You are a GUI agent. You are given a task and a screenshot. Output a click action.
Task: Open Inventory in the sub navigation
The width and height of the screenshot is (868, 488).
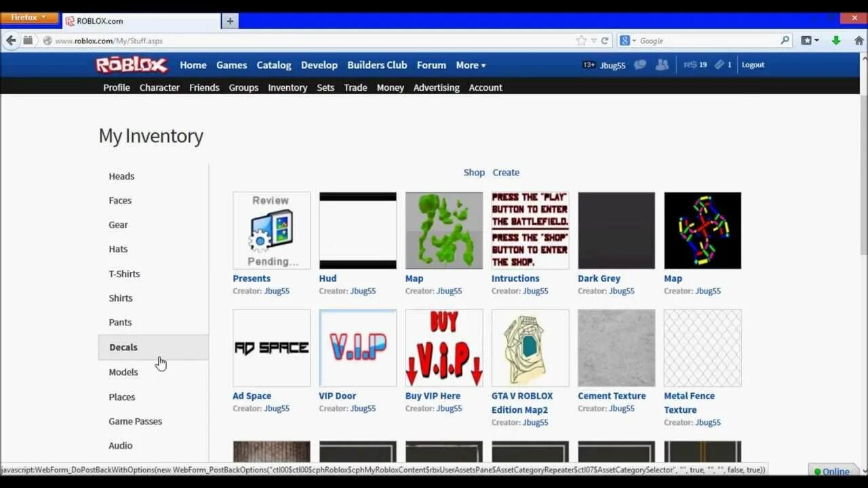(x=288, y=87)
